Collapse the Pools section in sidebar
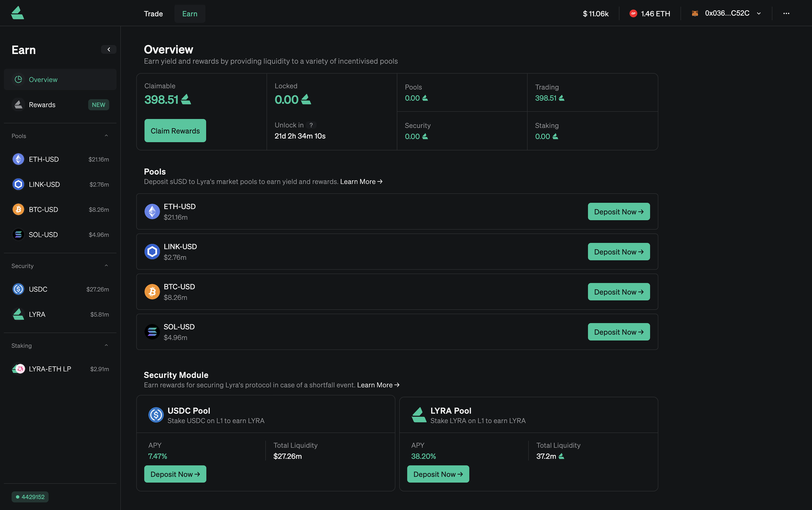 [106, 135]
